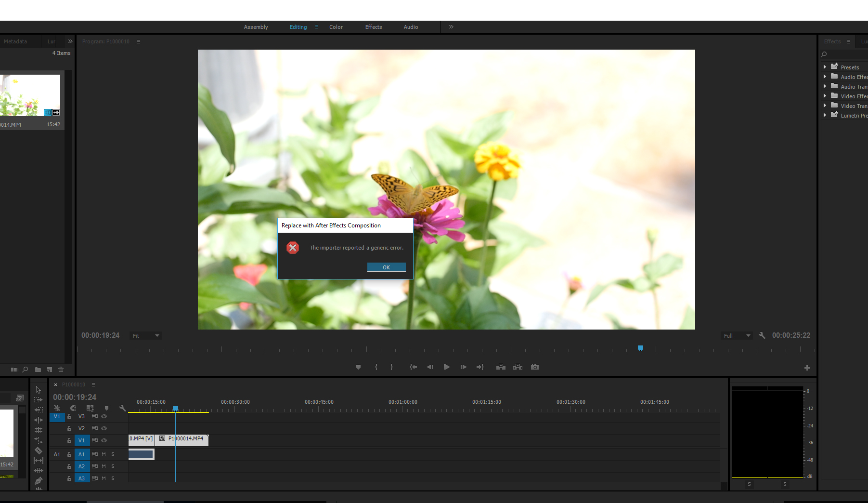Toggle timeline nest-as-individual-clips button
The height and width of the screenshot is (503, 868).
tap(57, 408)
